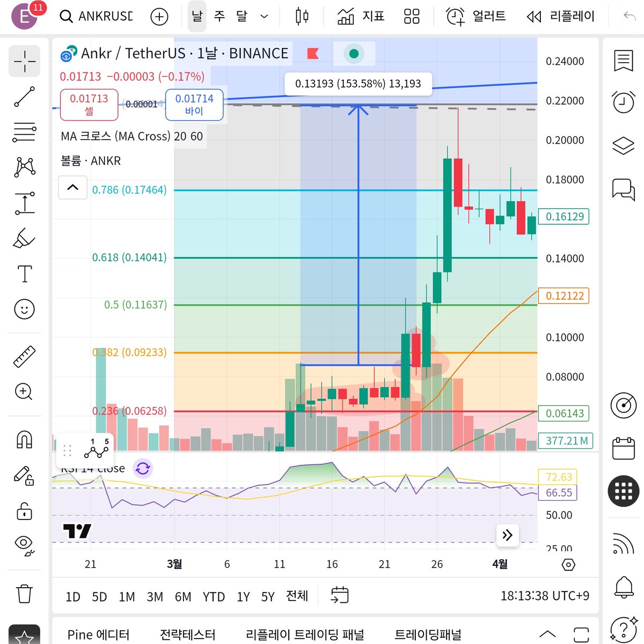Expand the bottom panel chevron
The width and height of the screenshot is (644, 644).
coord(547,634)
